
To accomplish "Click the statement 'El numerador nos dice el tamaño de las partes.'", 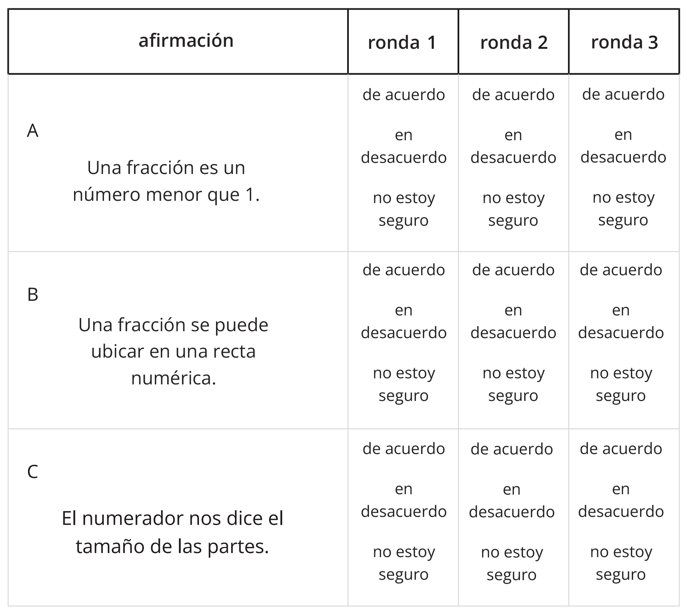I will pos(172,532).
